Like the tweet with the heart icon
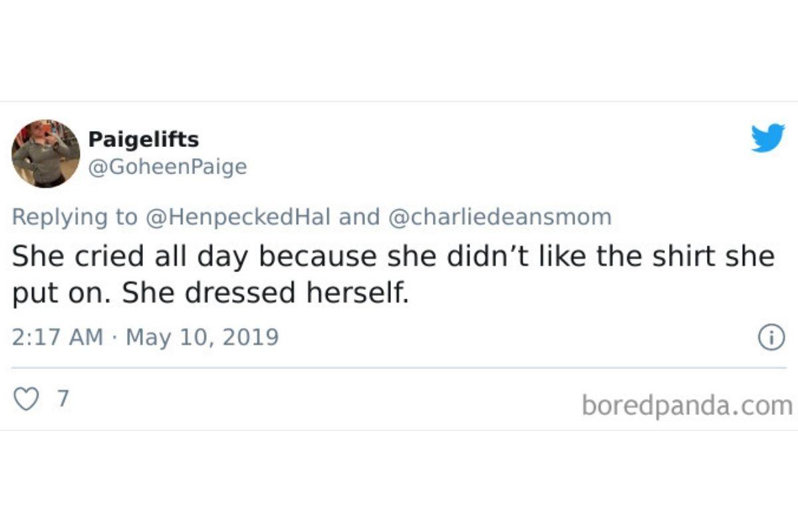Screen dimensions: 798x532 click(26, 399)
